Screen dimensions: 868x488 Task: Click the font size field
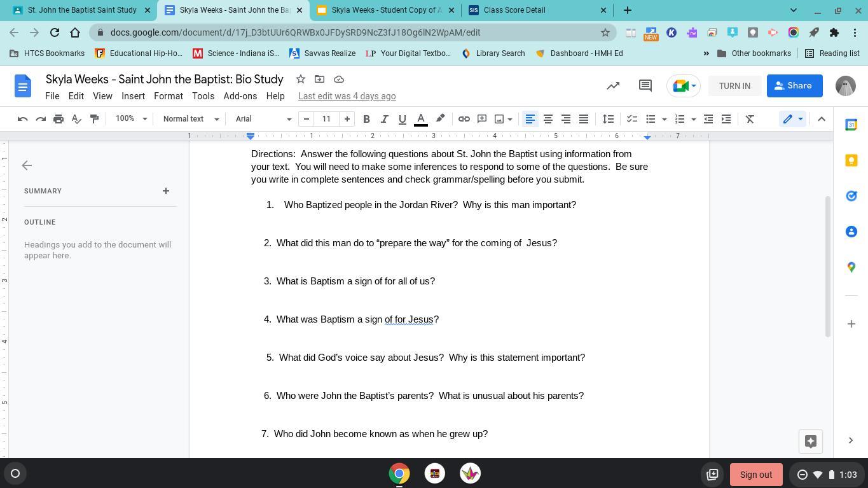pos(326,119)
